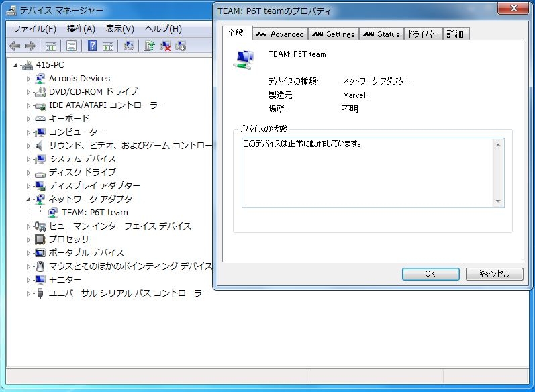Image resolution: width=535 pixels, height=392 pixels.
Task: Click the action pane toggle icon
Action: click(x=108, y=46)
